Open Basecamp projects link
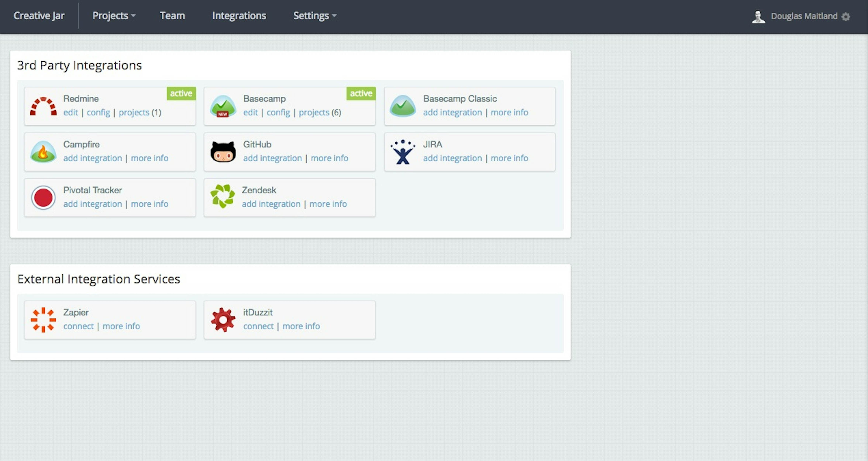Screen dimensions: 868x461 coord(314,112)
